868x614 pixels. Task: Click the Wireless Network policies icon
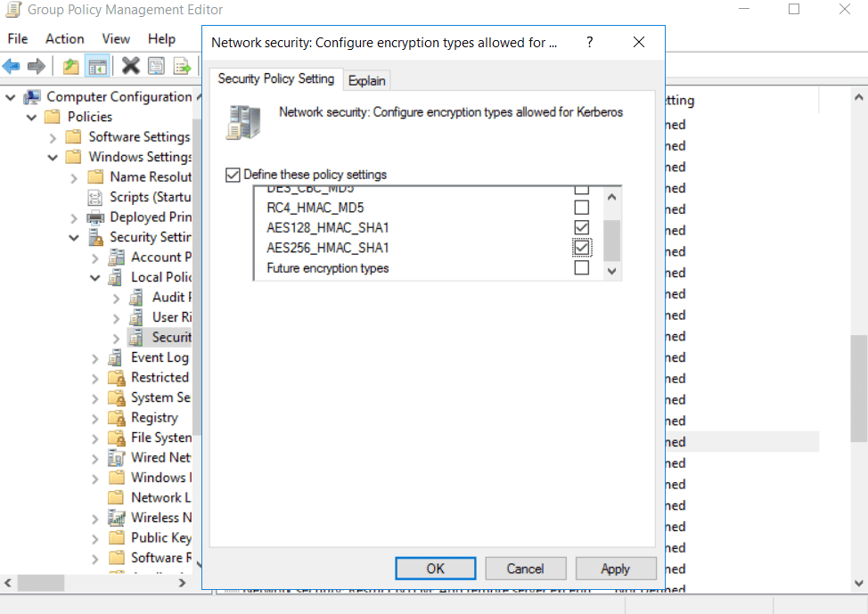(x=116, y=518)
